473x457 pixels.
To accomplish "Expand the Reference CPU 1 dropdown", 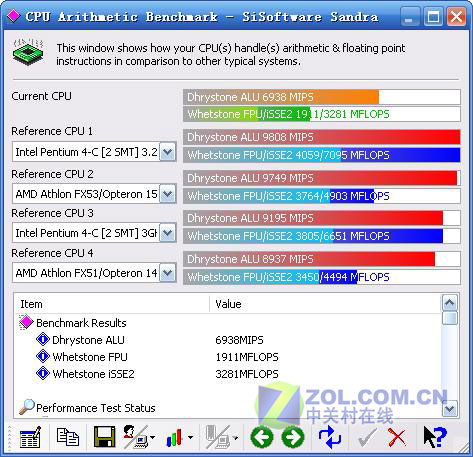I will point(167,152).
